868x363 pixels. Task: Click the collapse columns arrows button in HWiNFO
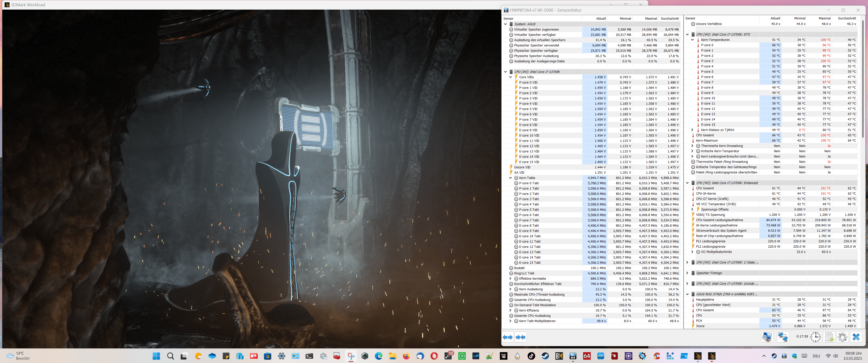(521, 337)
